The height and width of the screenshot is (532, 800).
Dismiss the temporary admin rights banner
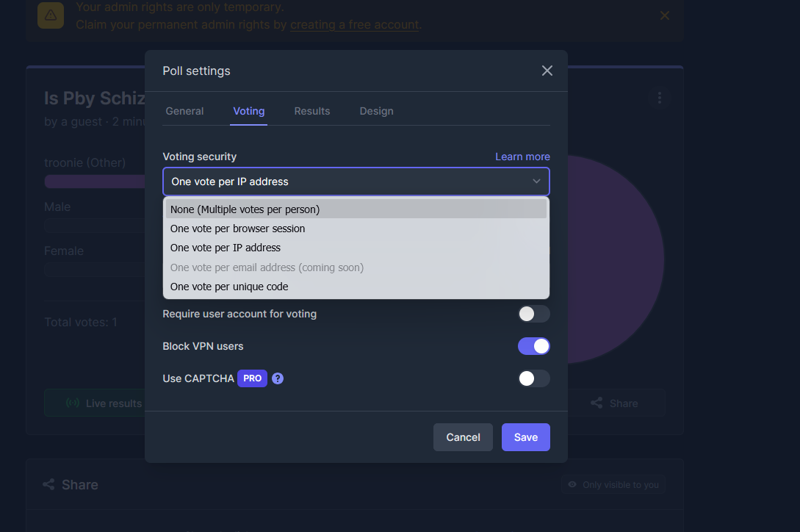tap(664, 15)
